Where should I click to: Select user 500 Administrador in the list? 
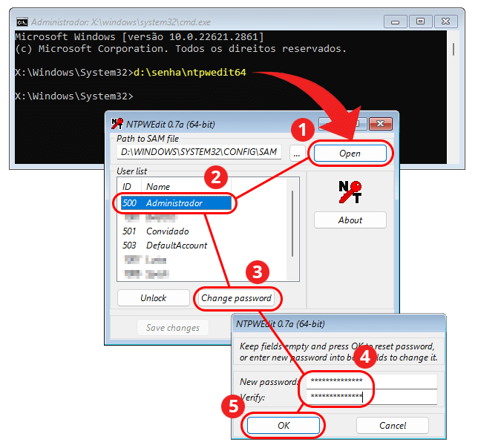point(176,203)
